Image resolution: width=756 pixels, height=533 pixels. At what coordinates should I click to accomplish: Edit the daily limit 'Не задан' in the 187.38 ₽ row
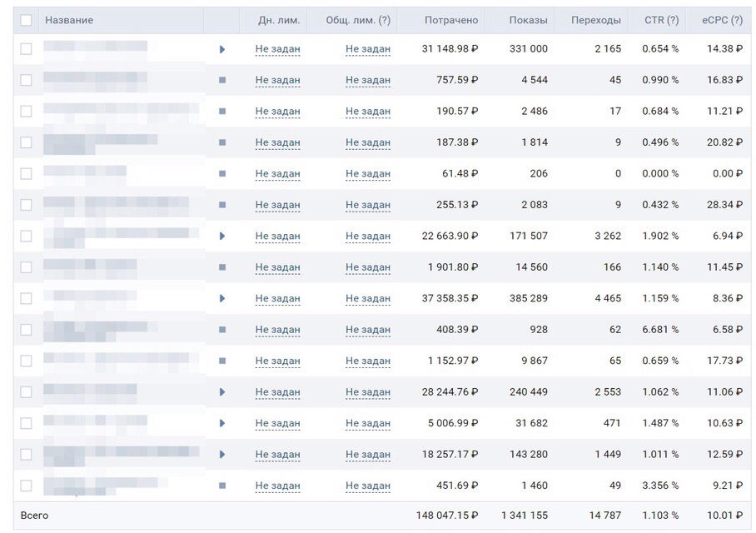point(277,142)
